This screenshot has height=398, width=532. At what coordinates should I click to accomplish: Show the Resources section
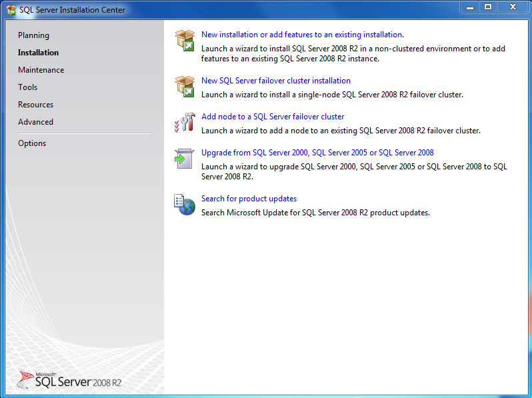35,105
